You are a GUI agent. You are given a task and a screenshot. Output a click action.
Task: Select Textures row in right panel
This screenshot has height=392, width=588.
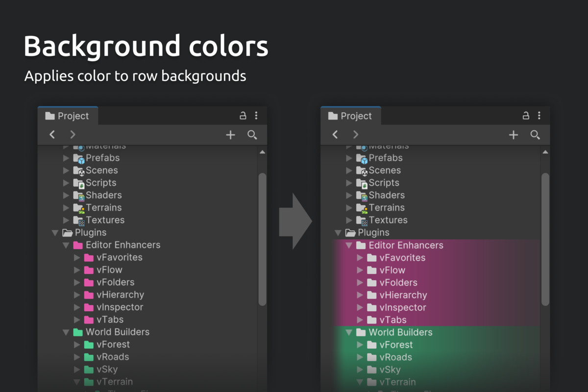[x=431, y=220]
